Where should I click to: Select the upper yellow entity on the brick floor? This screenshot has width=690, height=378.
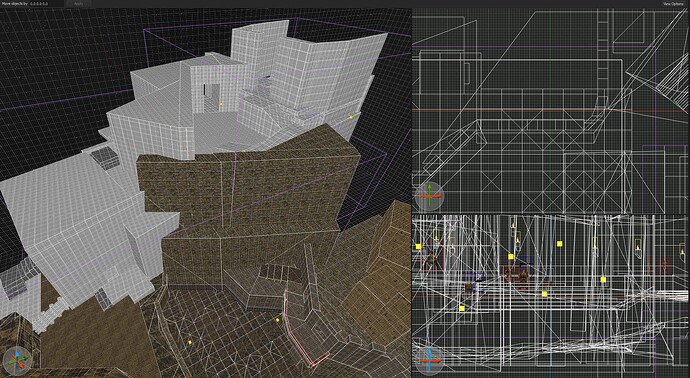(x=277, y=320)
